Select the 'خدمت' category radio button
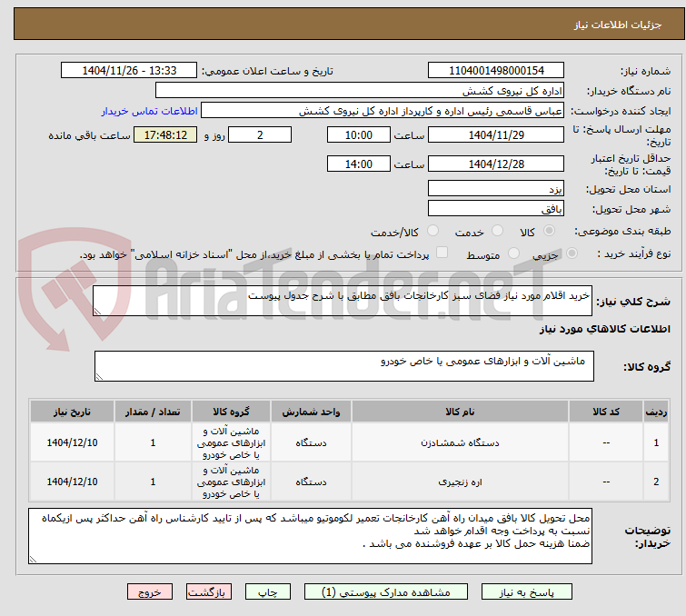Screen dimensions: 686x616 coord(497,231)
